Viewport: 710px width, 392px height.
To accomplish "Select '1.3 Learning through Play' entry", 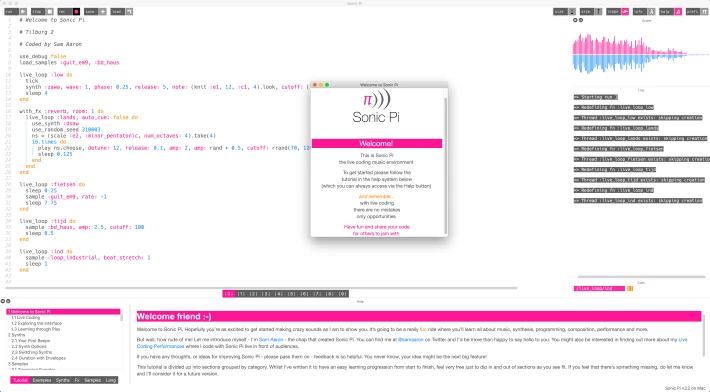I will point(63,329).
